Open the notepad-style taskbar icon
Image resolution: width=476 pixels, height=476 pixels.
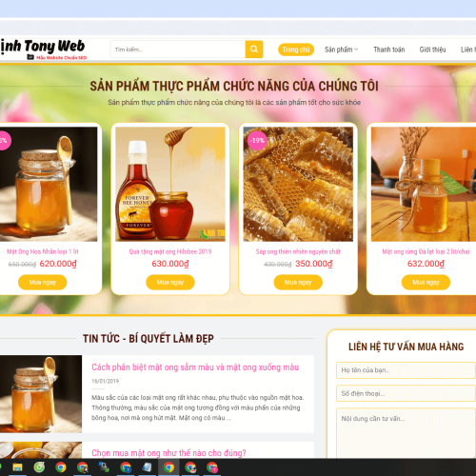147,467
